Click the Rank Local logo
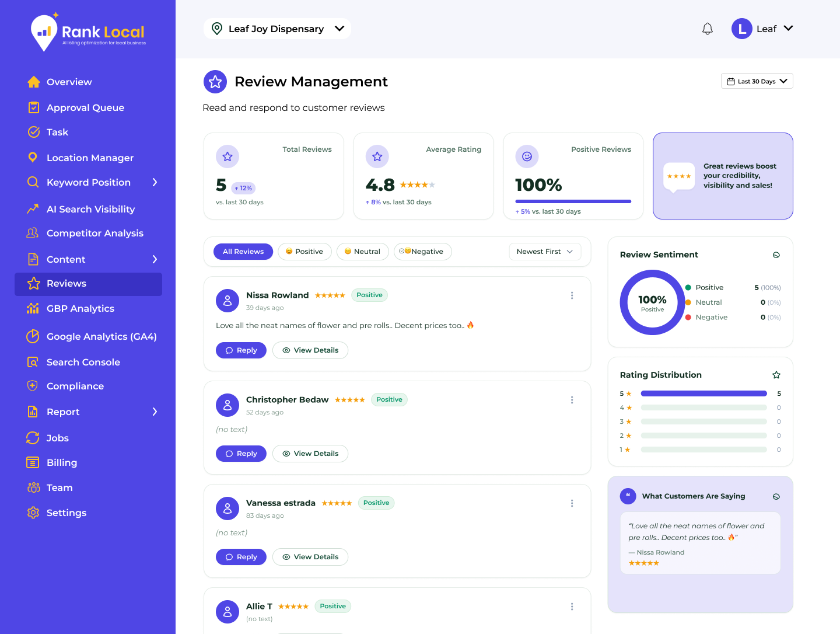 click(x=88, y=33)
